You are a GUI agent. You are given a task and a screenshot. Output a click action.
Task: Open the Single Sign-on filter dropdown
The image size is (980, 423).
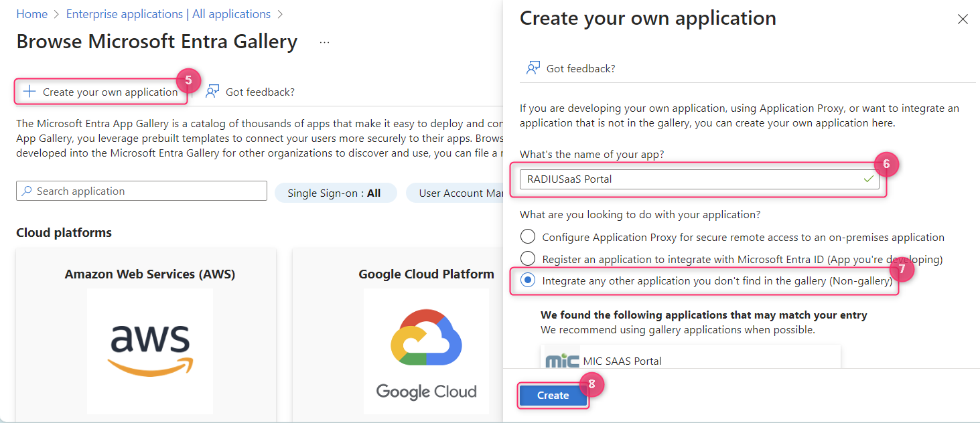coord(335,193)
